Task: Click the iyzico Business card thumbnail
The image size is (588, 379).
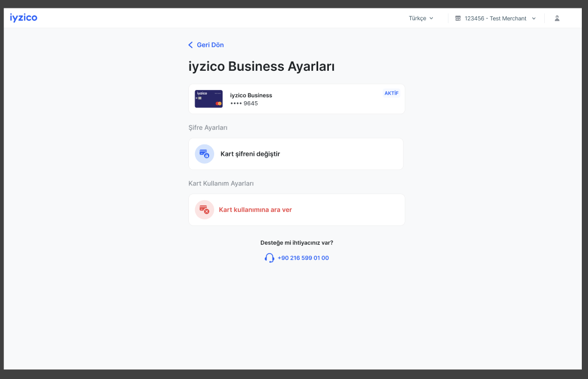Action: tap(209, 99)
